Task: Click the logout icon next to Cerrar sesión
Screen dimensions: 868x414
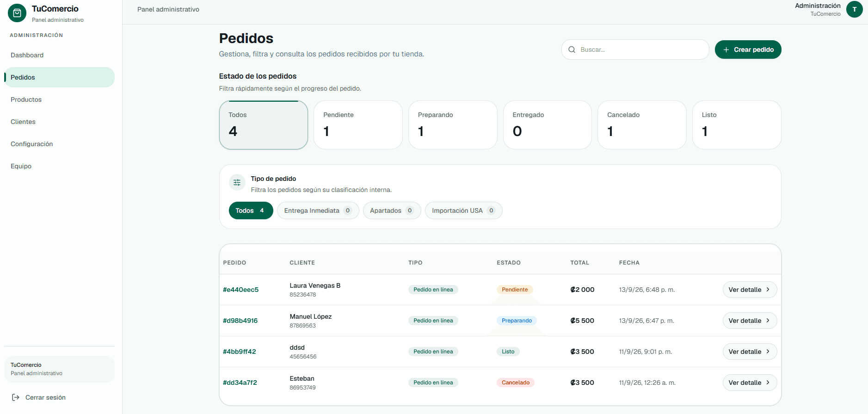Action: pos(16,397)
